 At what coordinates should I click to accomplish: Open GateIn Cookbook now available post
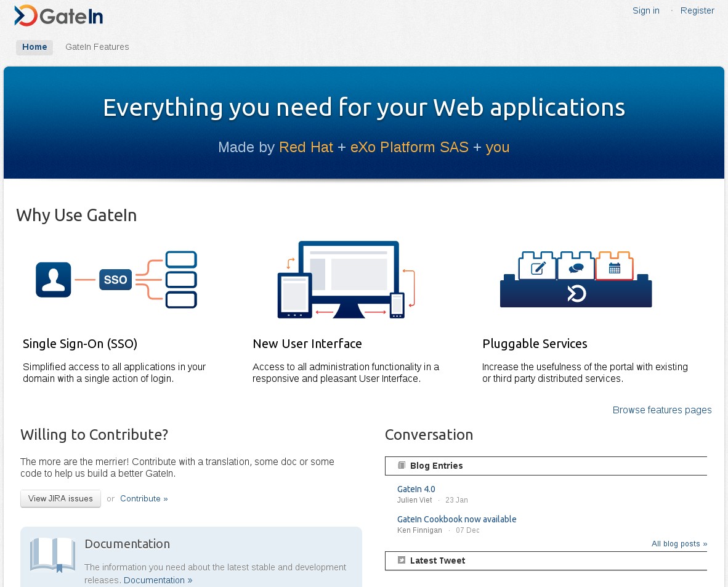456,519
